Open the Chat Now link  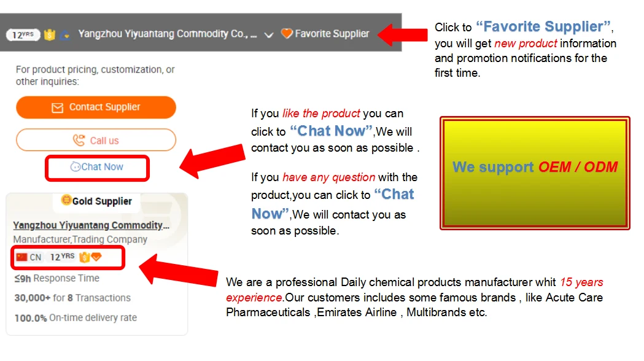click(x=102, y=167)
